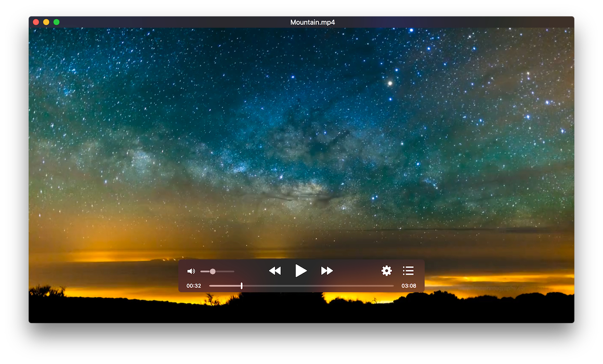Click the playhead marker on the seek bar
Image resolution: width=603 pixels, height=364 pixels.
pos(241,286)
